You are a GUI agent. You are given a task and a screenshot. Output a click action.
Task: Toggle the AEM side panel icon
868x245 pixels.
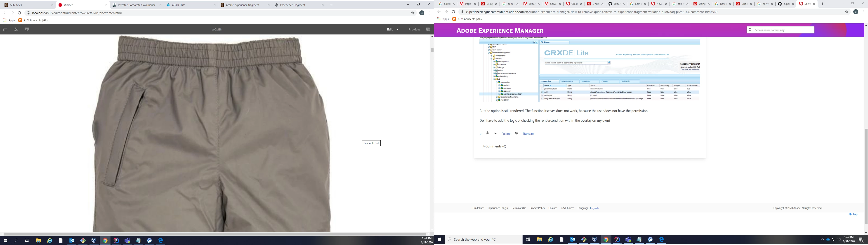pyautogui.click(x=5, y=29)
